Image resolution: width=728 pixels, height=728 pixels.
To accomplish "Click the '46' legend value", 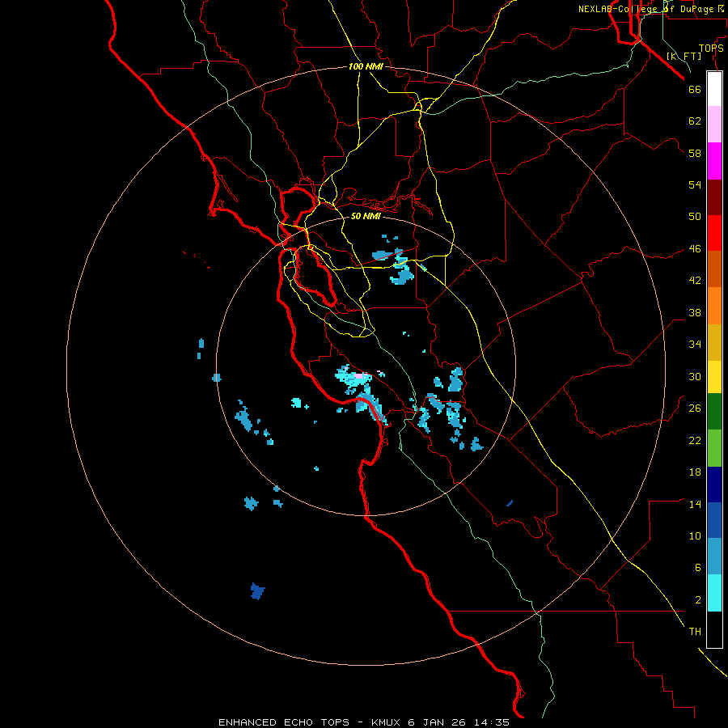I will (x=695, y=249).
